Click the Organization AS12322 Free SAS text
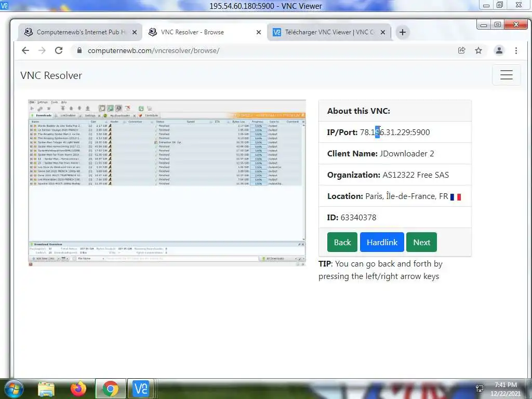This screenshot has height=399, width=532. pos(388,175)
